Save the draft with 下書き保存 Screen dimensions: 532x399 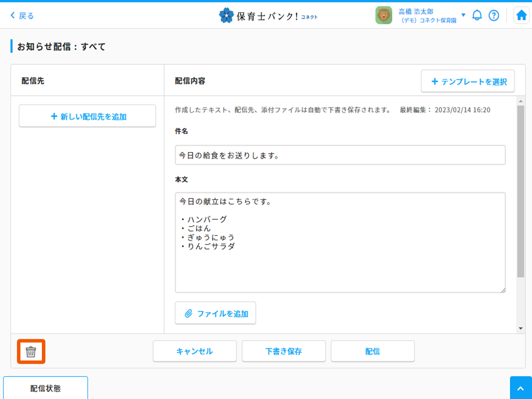(x=283, y=351)
